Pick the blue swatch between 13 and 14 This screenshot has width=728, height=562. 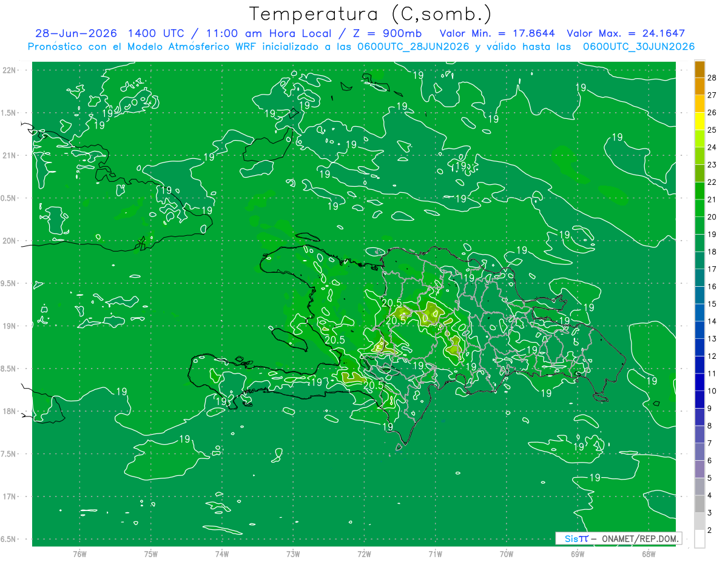[699, 330]
